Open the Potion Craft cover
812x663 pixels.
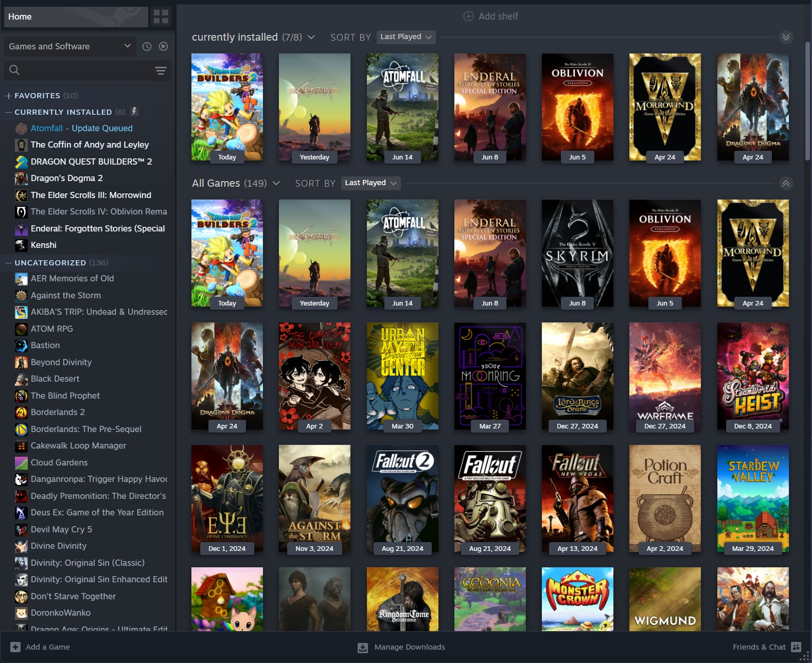click(x=665, y=498)
